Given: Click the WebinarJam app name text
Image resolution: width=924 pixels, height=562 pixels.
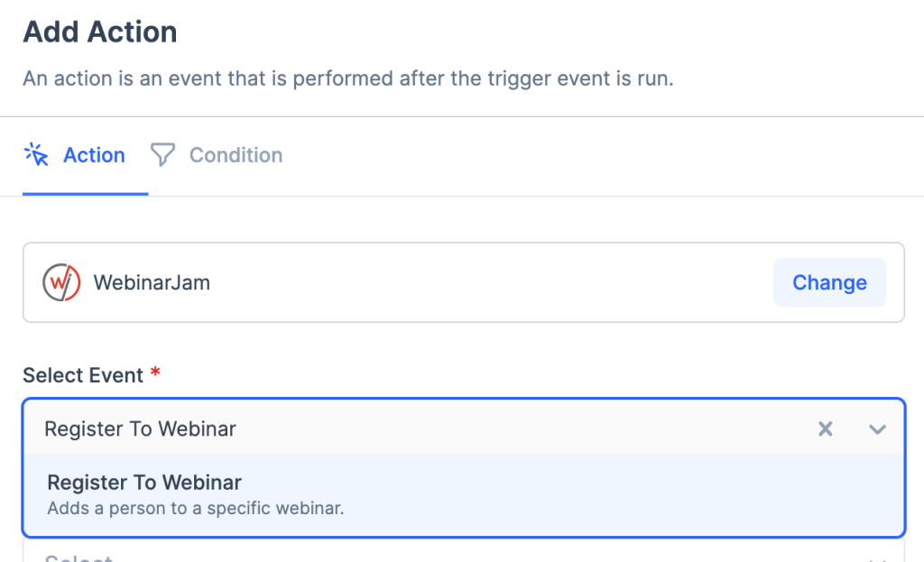Looking at the screenshot, I should (152, 282).
